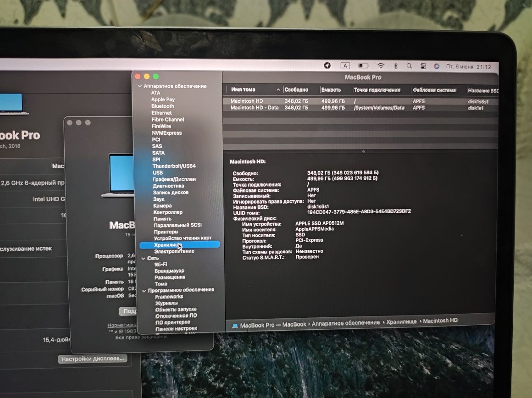Select Электропитание in the sidebar
This screenshot has height=398, width=532.
click(174, 251)
